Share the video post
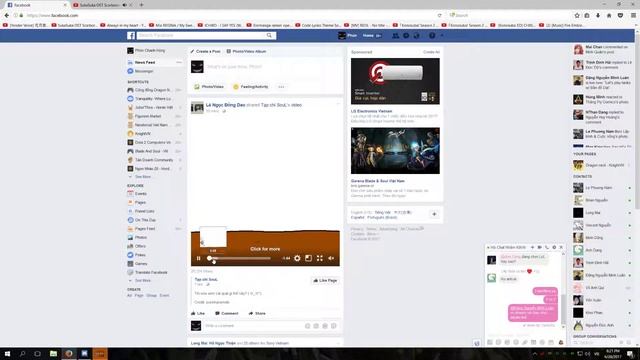 [x=257, y=313]
